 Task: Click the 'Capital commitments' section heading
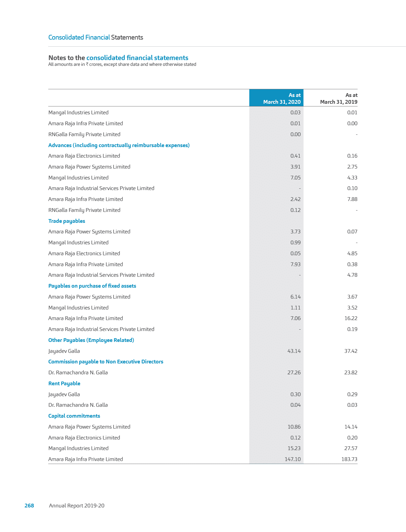tap(74, 416)
